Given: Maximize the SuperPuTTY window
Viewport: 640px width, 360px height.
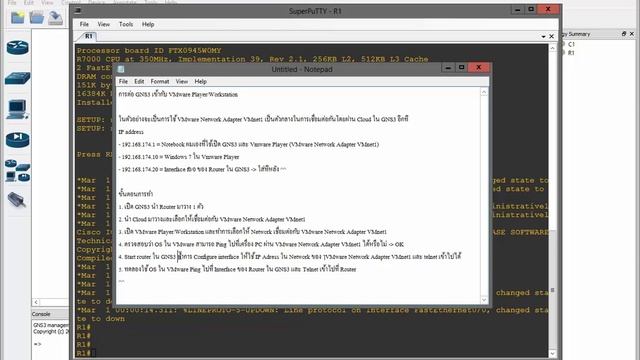Looking at the screenshot, I should [x=531, y=9].
